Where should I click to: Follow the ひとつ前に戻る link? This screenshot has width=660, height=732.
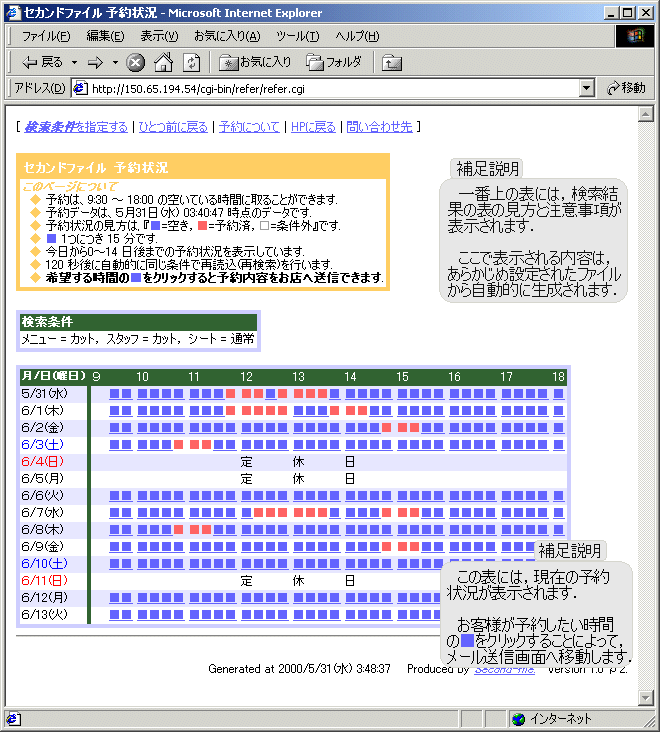[x=173, y=127]
